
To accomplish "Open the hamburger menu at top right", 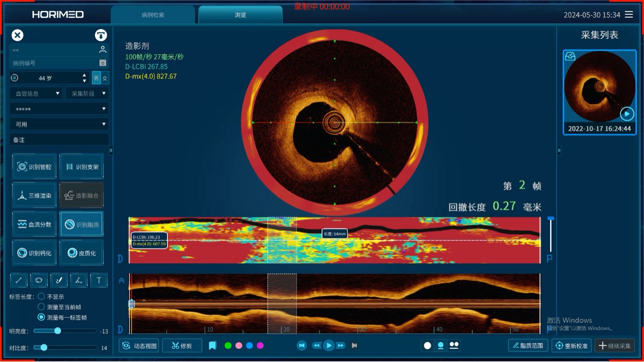I will coord(629,15).
